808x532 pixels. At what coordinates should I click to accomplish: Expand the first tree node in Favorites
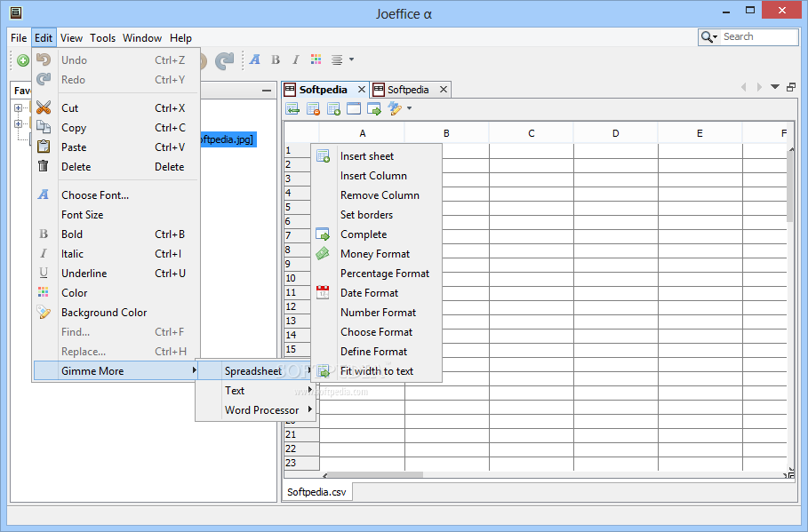[18, 108]
